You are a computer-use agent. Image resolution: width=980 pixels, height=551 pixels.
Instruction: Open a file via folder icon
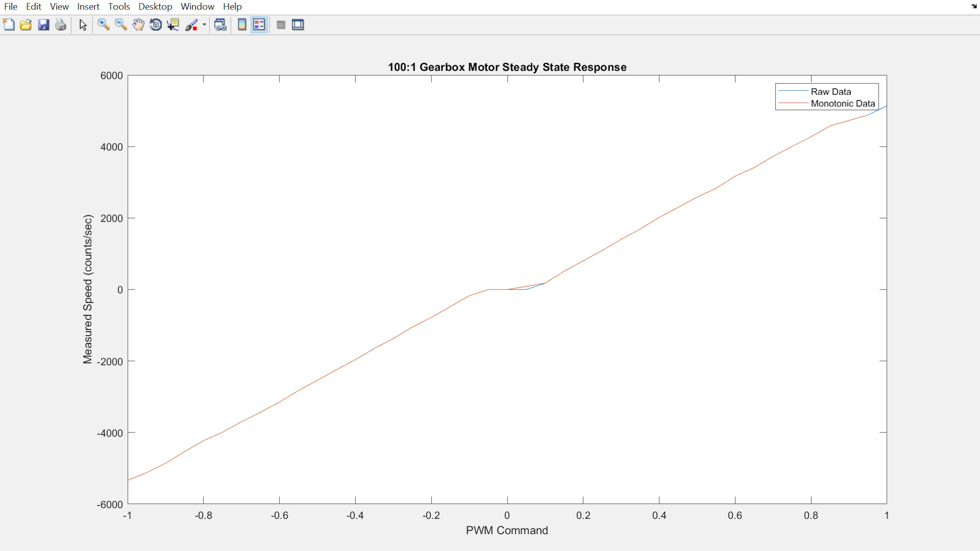pyautogui.click(x=26, y=25)
